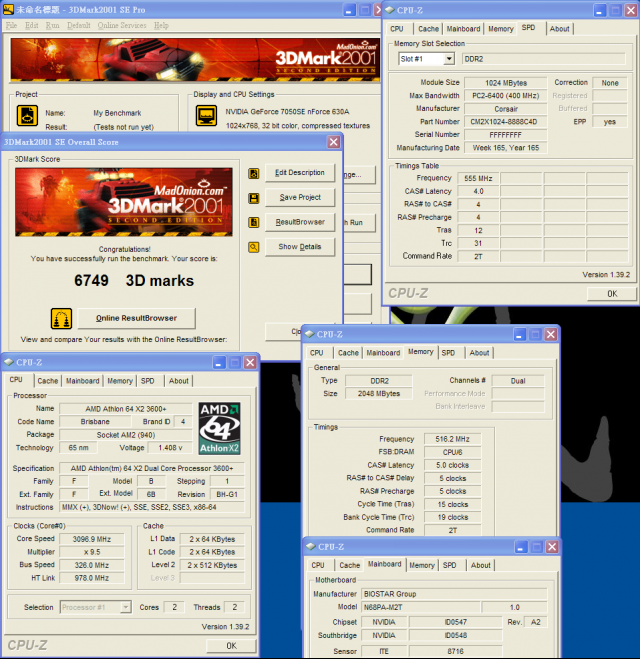The height and width of the screenshot is (659, 640).
Task: Open the Online Services menu
Action: 122,25
